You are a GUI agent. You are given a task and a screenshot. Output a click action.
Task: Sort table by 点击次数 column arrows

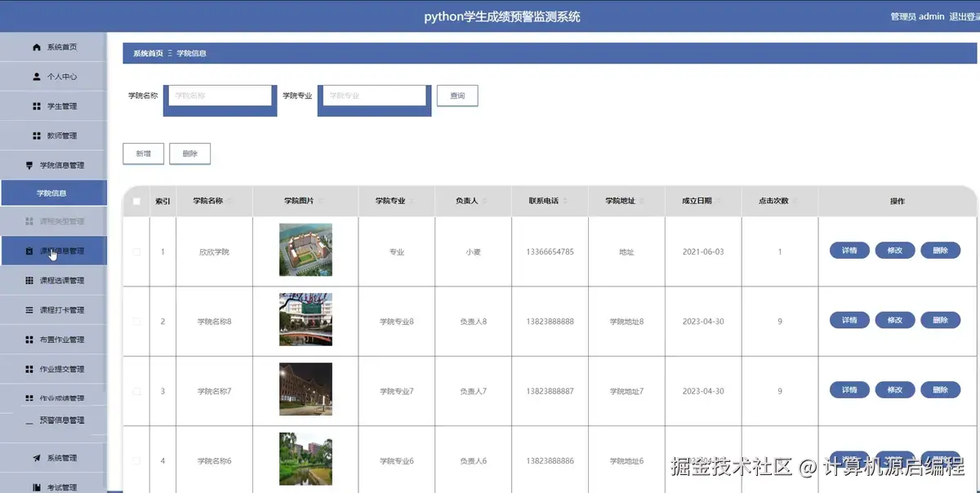point(795,201)
